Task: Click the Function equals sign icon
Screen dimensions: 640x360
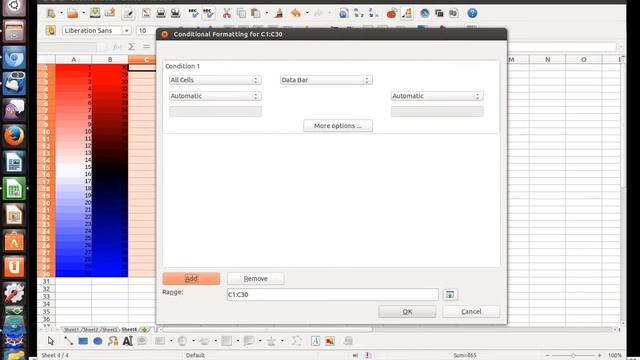Action: point(147,47)
